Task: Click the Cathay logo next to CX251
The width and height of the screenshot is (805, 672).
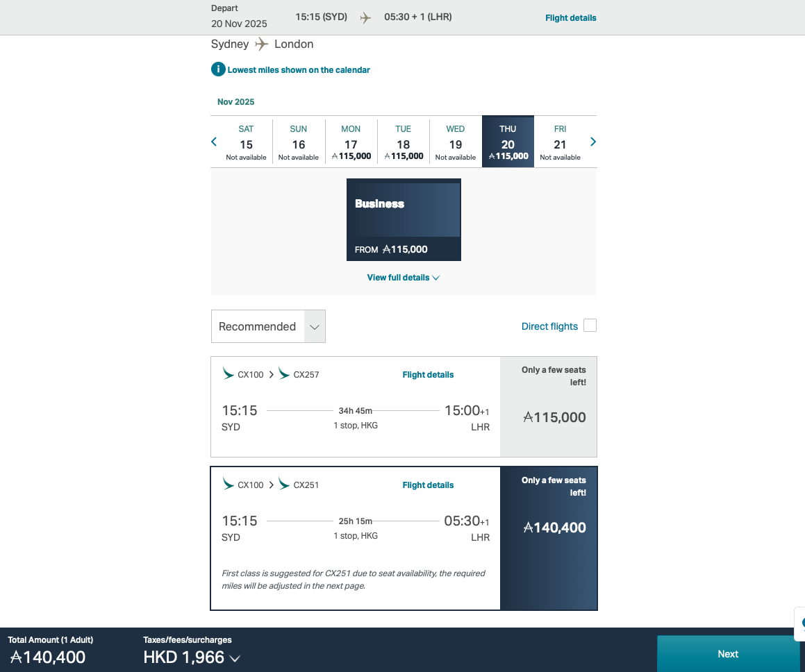Action: pyautogui.click(x=284, y=484)
